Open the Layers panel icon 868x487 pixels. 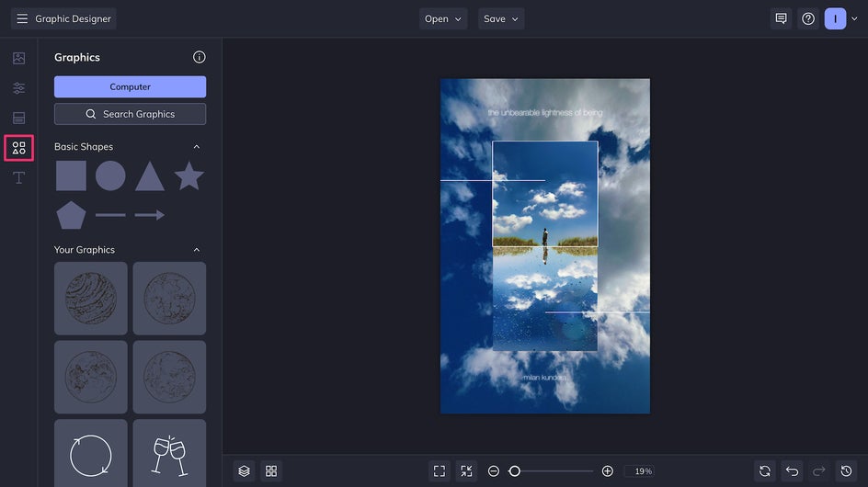point(245,471)
